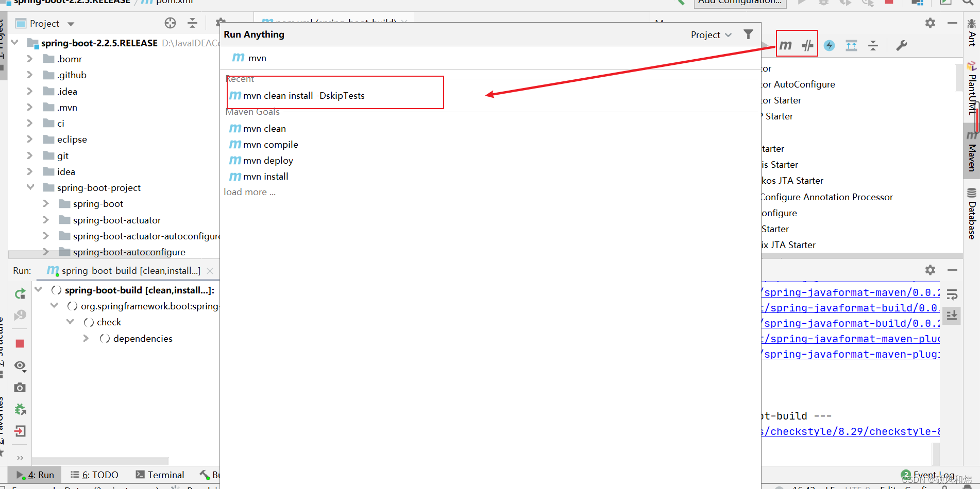Image resolution: width=980 pixels, height=489 pixels.
Task: Collapse the check node in run tree
Action: [x=70, y=322]
